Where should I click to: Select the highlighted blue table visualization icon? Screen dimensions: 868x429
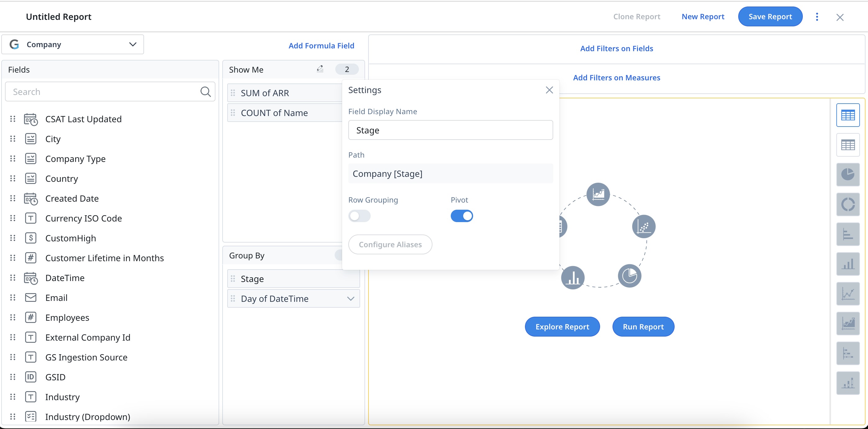848,115
